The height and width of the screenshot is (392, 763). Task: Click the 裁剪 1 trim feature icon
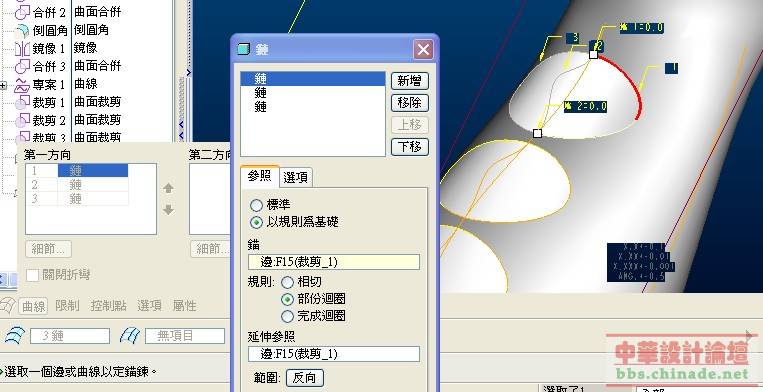click(x=22, y=102)
